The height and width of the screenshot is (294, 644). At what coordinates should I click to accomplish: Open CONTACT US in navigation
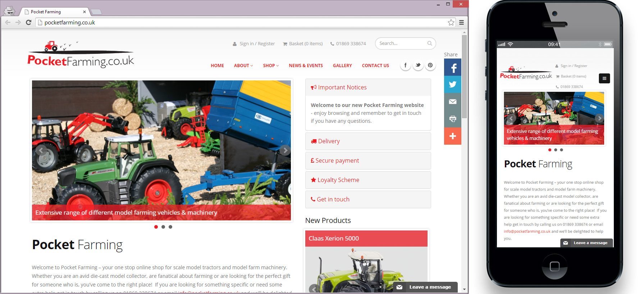point(375,66)
